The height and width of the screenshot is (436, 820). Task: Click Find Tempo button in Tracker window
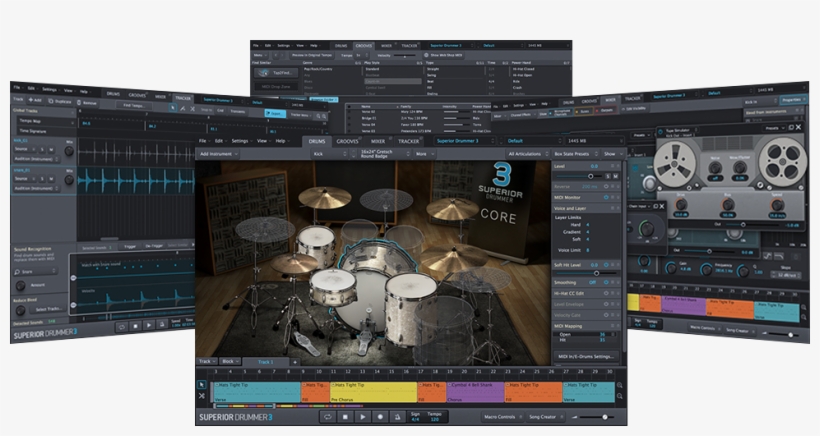tap(134, 105)
